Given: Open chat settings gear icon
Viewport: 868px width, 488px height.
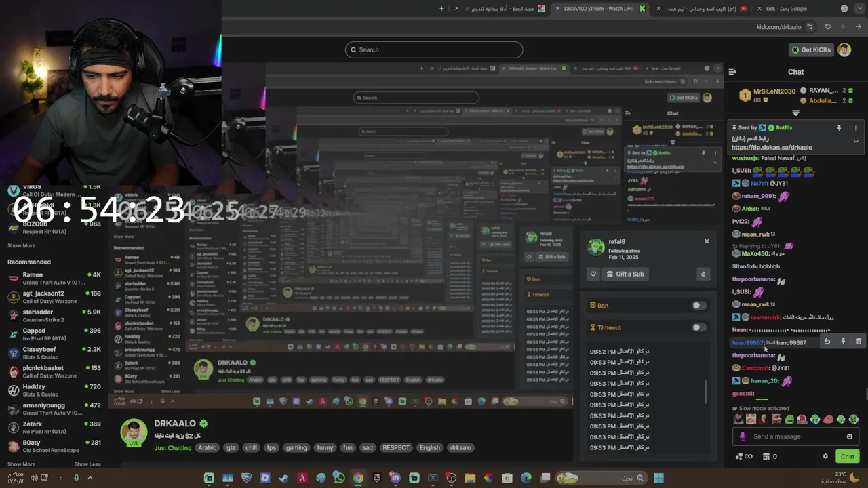Looking at the screenshot, I should 825,456.
